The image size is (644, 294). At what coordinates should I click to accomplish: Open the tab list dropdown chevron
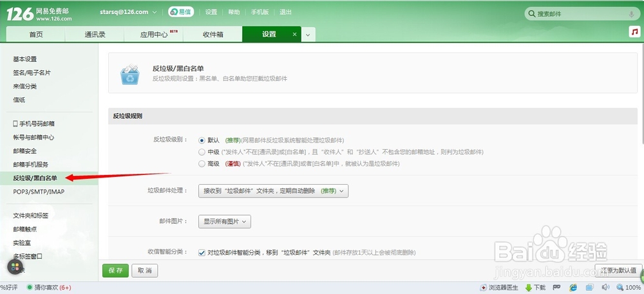(308, 35)
